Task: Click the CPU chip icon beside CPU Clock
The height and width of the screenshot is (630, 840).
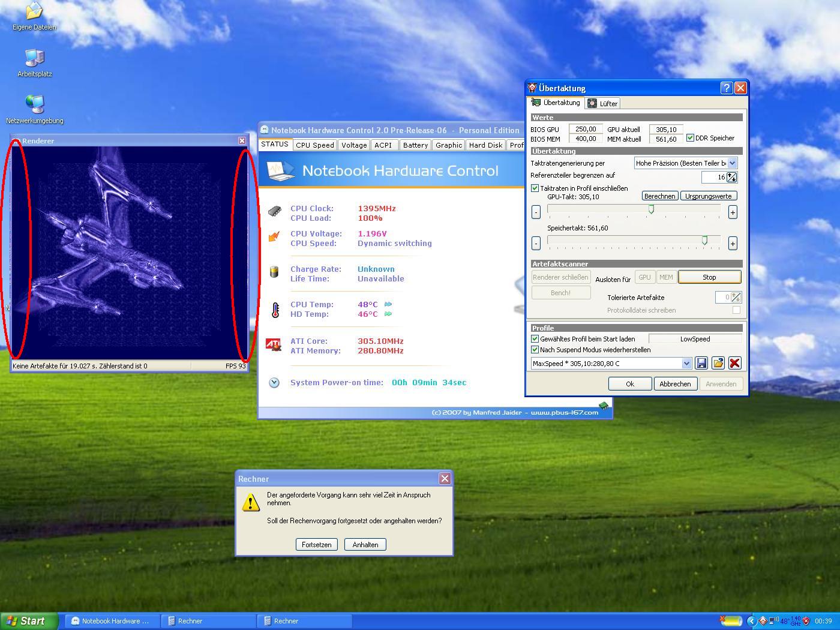Action: coord(274,212)
